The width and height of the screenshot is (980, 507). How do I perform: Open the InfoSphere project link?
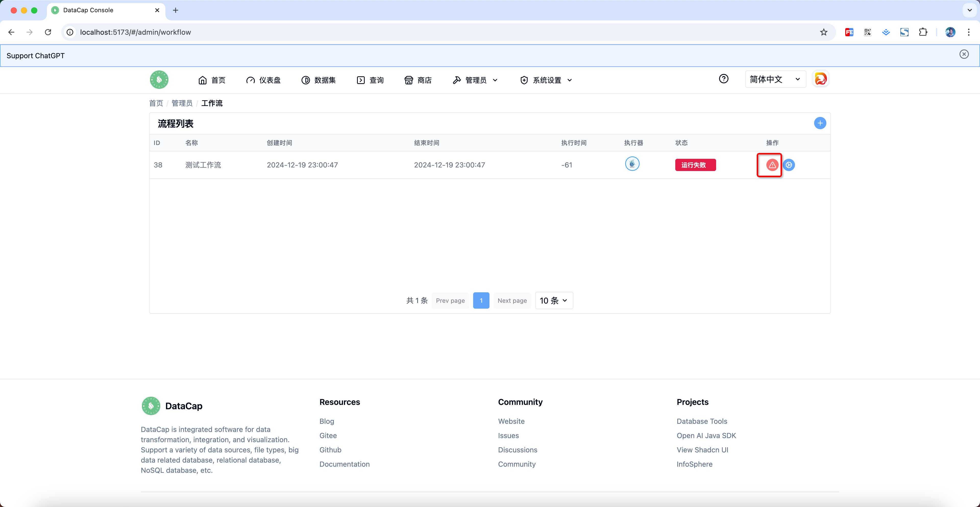(694, 464)
